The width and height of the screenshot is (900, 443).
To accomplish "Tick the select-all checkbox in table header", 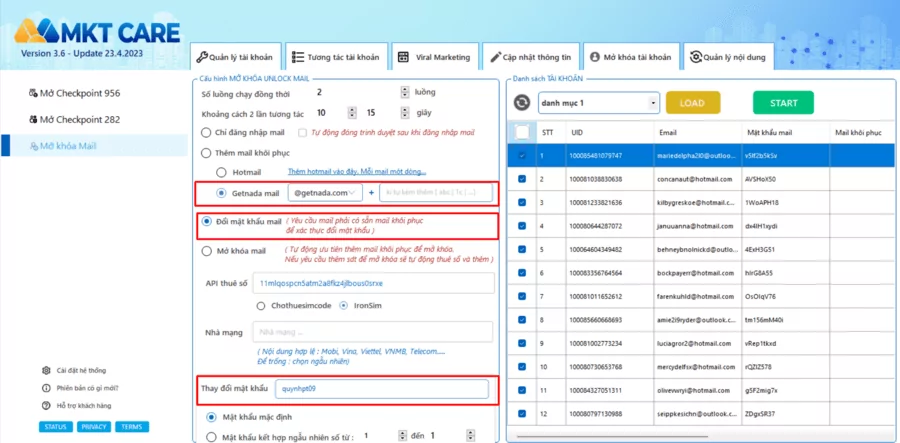I will (x=522, y=131).
